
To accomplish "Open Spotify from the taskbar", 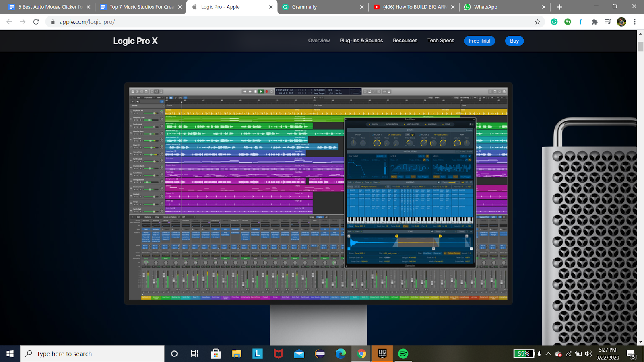I will click(x=403, y=354).
